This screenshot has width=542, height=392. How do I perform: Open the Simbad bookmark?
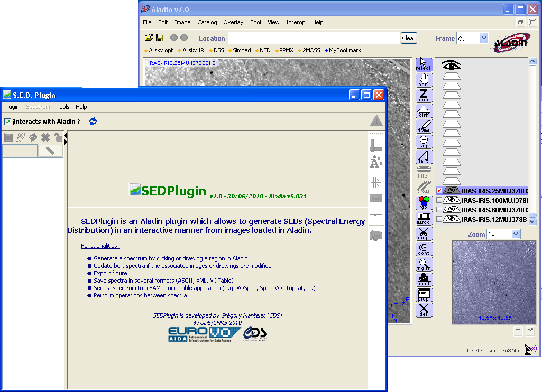240,50
